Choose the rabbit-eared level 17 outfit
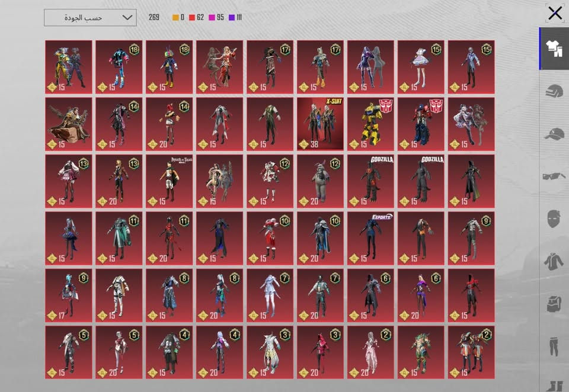Screen dimensions: 569x392 click(321, 67)
